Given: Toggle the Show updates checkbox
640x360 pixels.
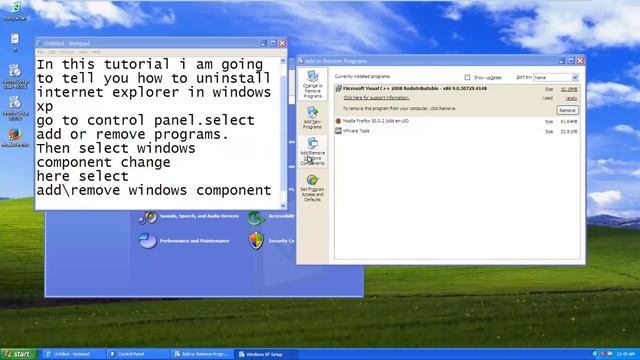Looking at the screenshot, I should pos(467,77).
